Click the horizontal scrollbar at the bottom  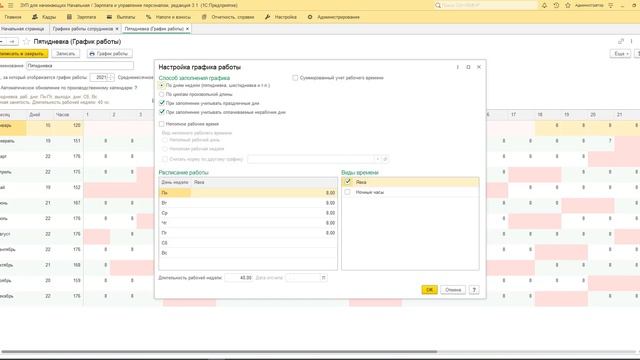[x=219, y=351]
